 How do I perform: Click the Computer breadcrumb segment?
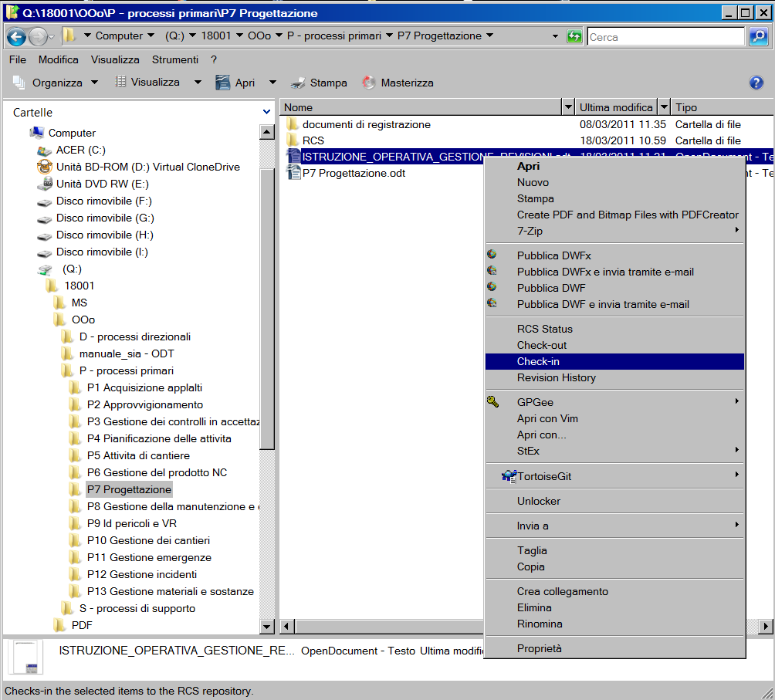[x=119, y=36]
